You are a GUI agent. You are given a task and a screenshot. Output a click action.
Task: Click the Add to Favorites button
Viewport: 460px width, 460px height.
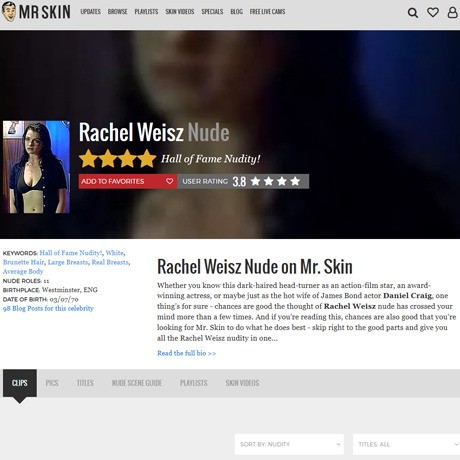pos(128,181)
